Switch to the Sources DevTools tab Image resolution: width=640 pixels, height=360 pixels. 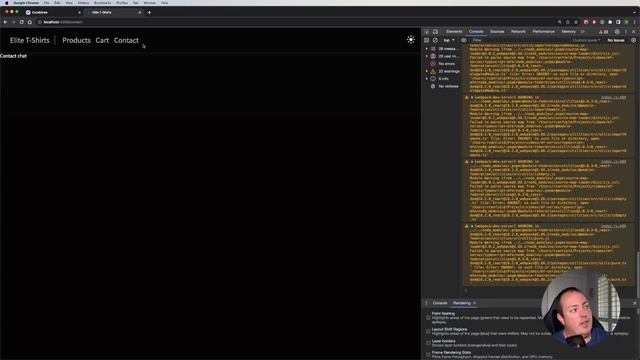point(497,31)
